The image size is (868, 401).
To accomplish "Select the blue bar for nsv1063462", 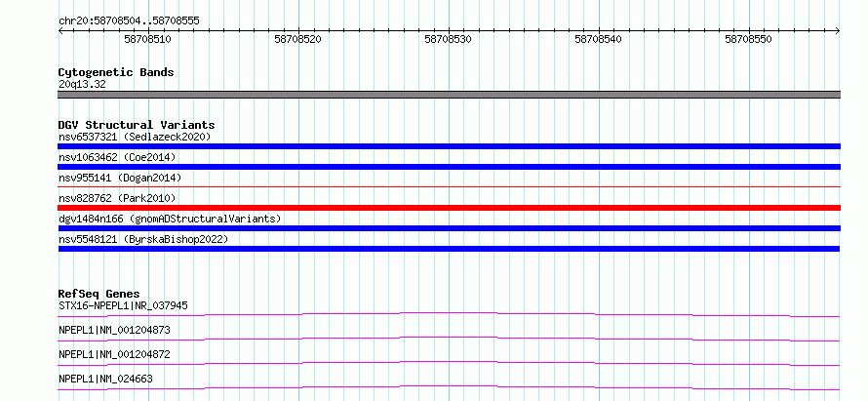I will tap(449, 167).
